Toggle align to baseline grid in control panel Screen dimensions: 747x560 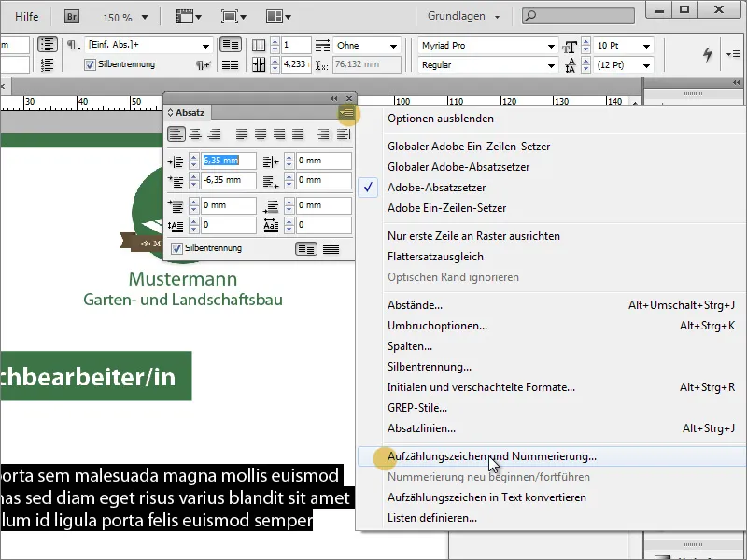(231, 64)
